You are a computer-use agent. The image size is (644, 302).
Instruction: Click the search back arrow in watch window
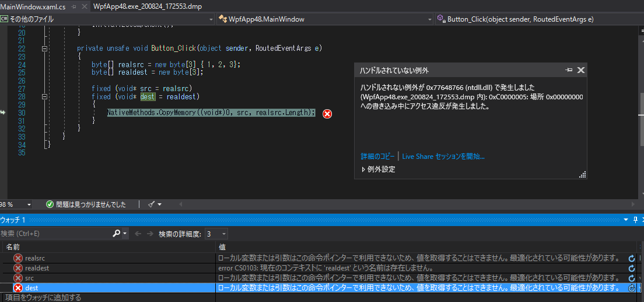click(138, 234)
